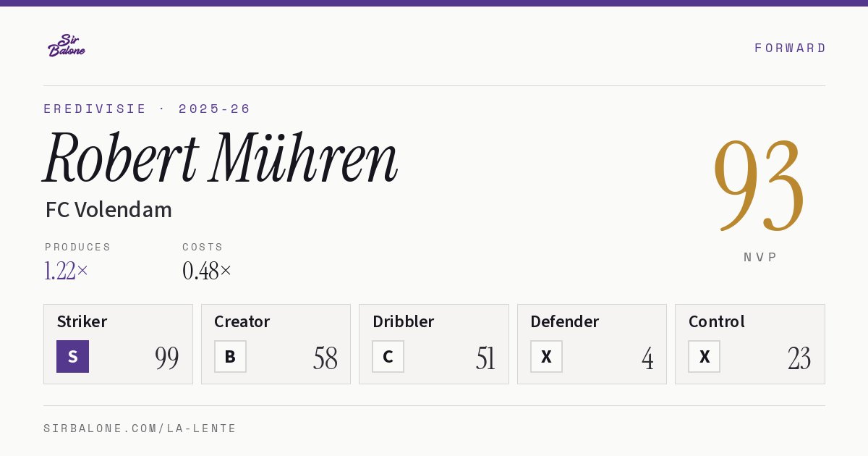Click the Striker card title

82,321
